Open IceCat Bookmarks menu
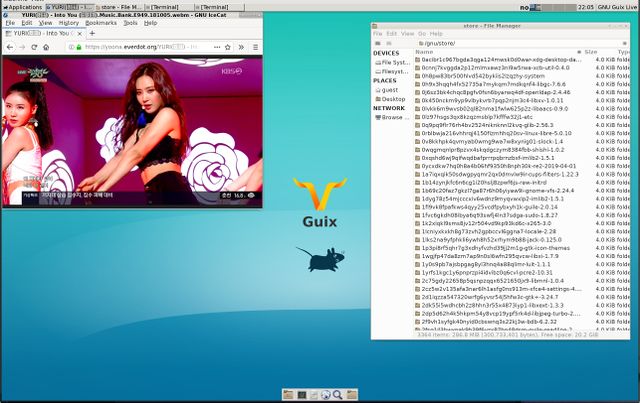Screen dimensions: 640x403 point(101,23)
